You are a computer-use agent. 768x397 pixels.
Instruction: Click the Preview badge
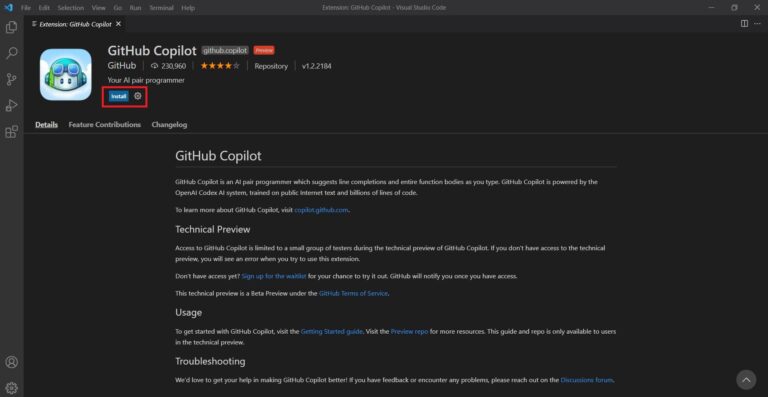pyautogui.click(x=264, y=50)
